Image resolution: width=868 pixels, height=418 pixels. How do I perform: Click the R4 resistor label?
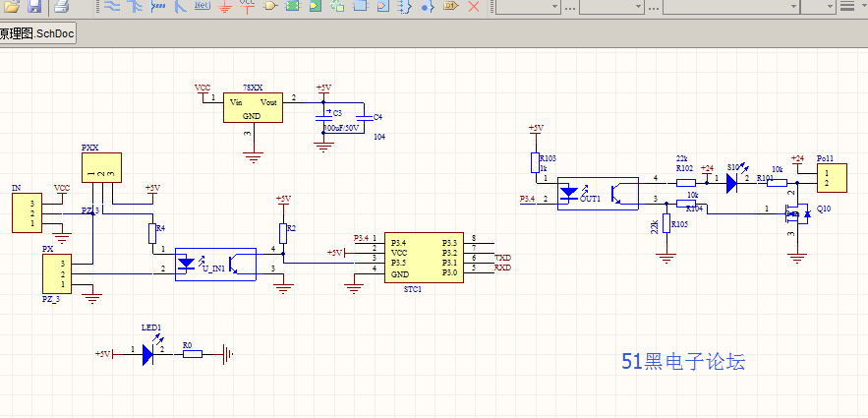tap(160, 227)
